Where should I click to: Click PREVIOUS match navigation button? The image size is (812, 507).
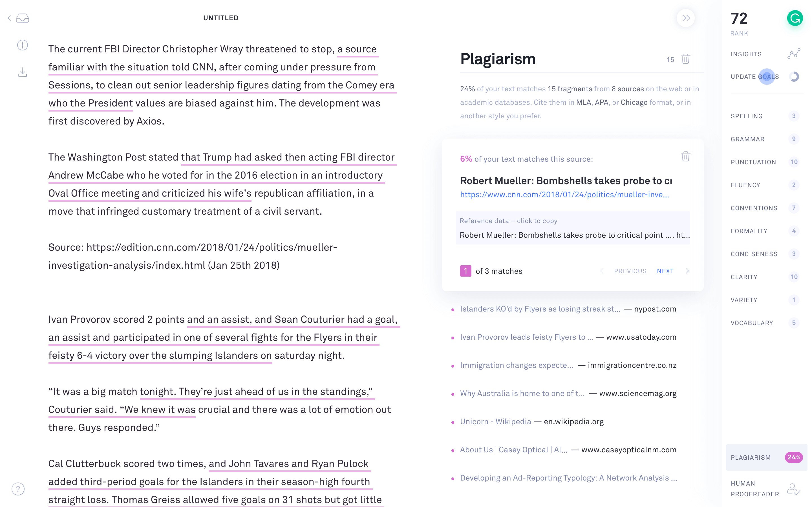630,271
